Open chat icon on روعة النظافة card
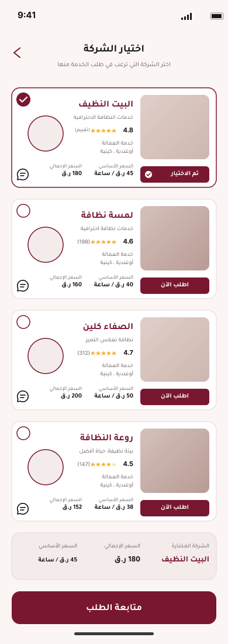This screenshot has width=228, height=644. tap(23, 508)
